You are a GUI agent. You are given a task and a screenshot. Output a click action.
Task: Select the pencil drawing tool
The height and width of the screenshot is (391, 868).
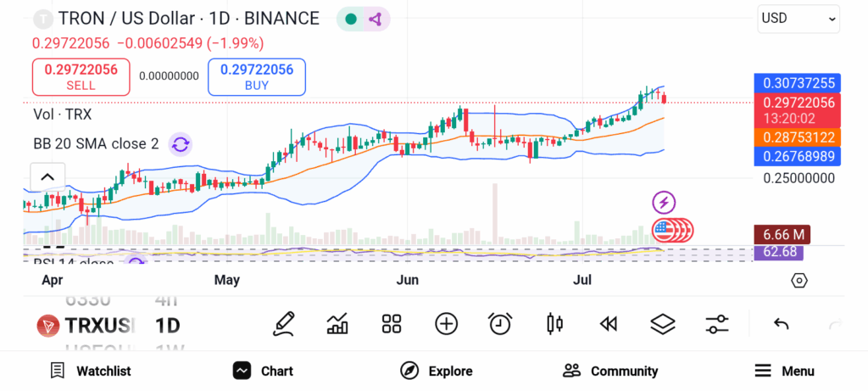283,324
